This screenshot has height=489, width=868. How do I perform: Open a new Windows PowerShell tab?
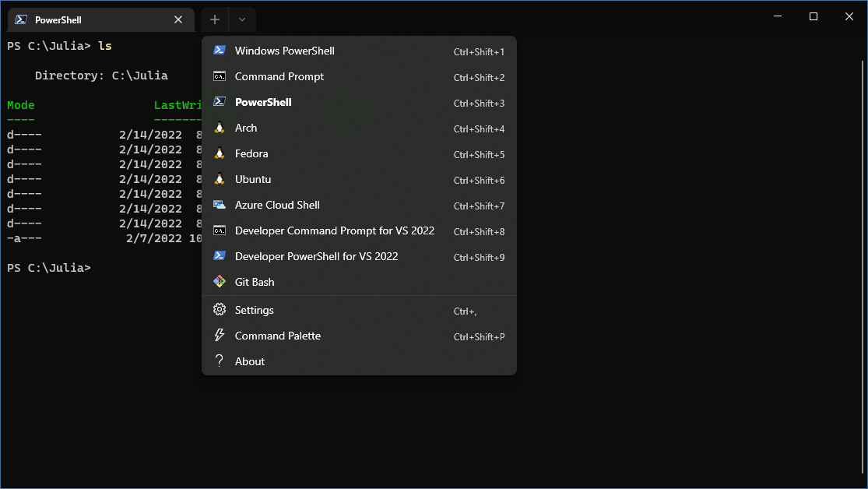284,50
